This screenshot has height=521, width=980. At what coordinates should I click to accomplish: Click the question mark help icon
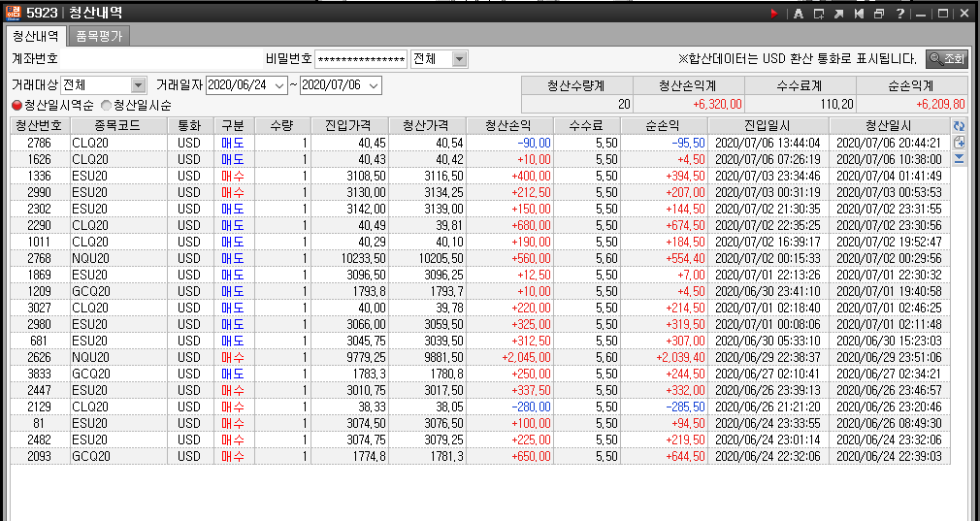click(x=900, y=14)
